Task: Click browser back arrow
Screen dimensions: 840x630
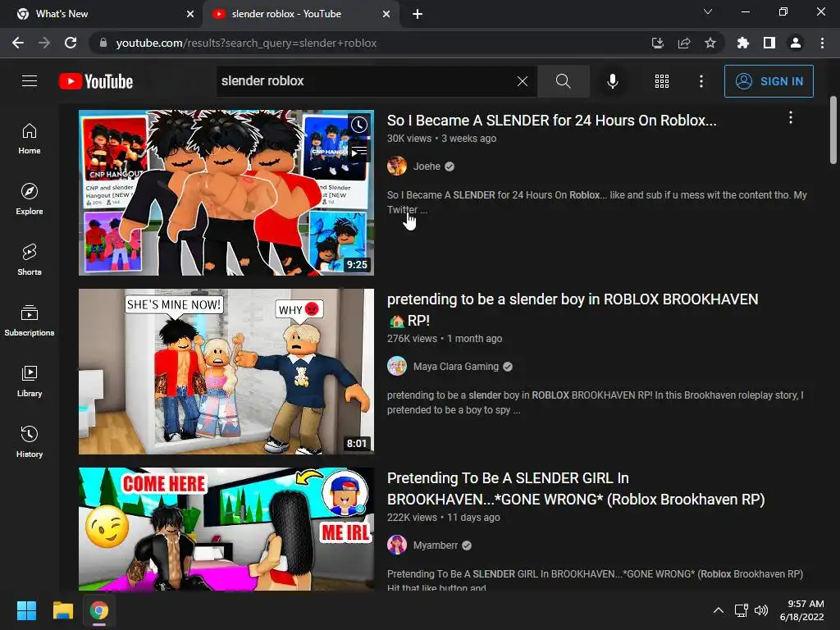Action: [x=18, y=43]
